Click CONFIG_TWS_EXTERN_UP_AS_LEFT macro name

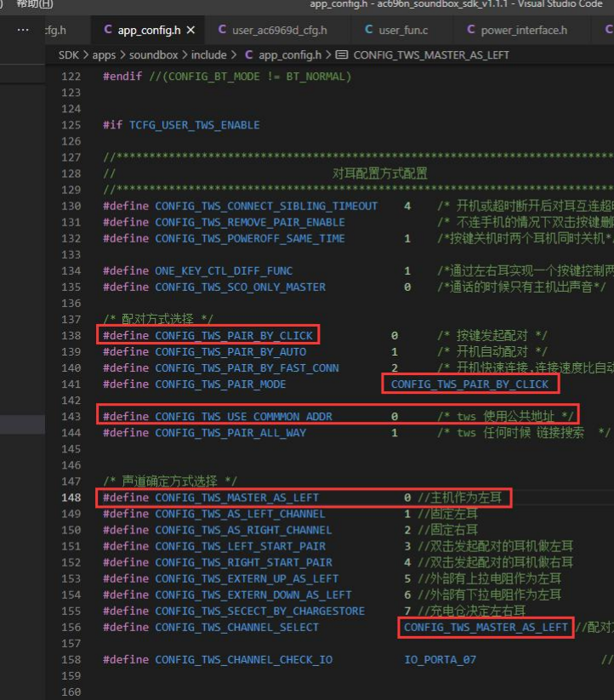pos(247,578)
